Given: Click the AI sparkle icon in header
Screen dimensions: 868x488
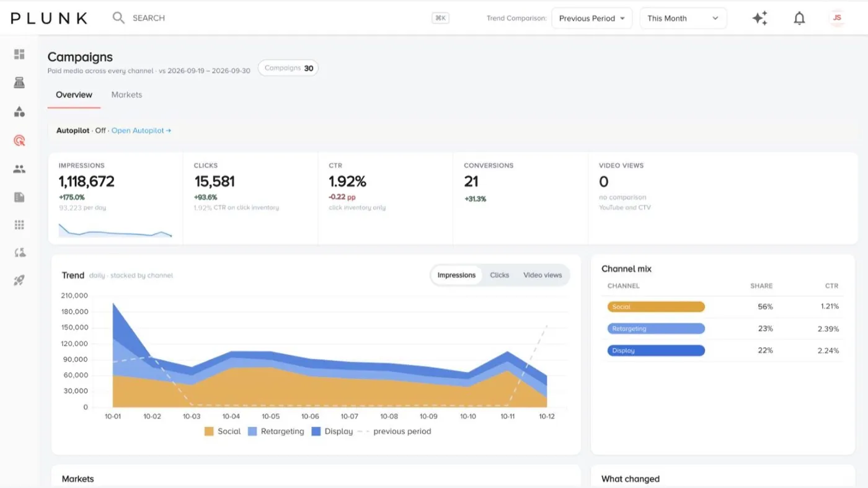Looking at the screenshot, I should point(760,18).
